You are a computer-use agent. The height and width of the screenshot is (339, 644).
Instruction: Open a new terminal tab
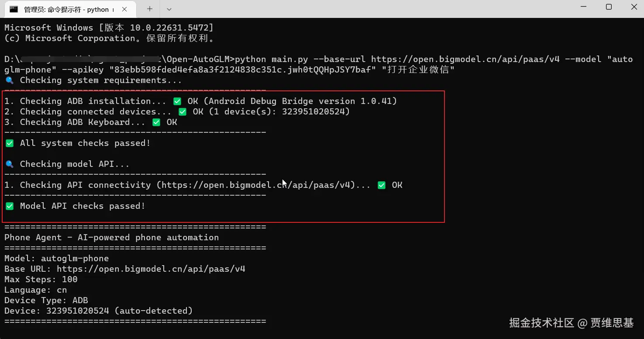(x=150, y=9)
